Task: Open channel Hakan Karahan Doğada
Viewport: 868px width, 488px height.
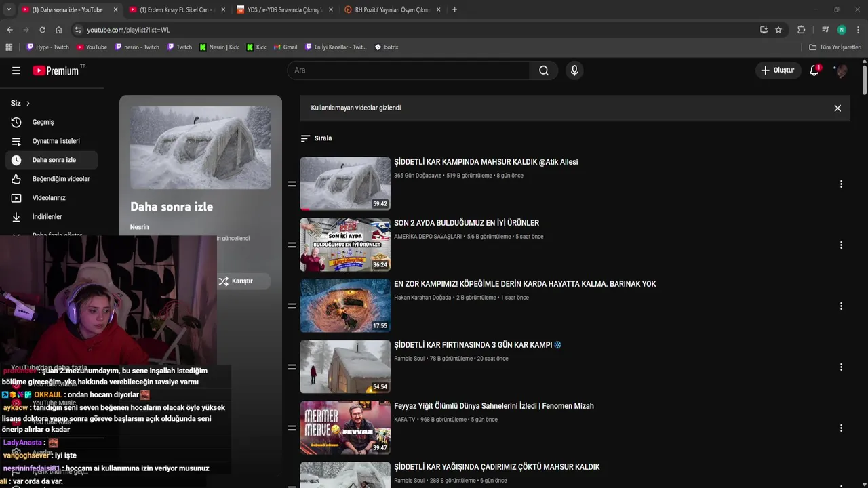Action: 422,298
